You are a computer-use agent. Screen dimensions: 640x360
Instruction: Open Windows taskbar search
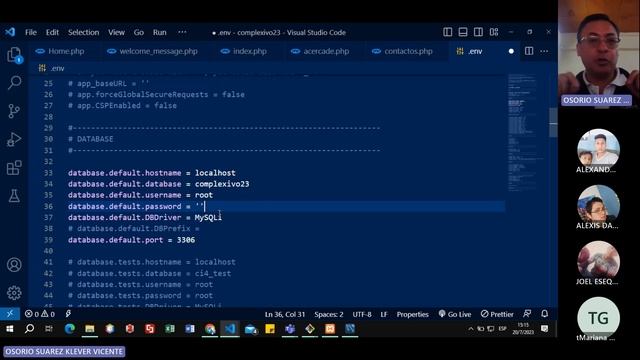click(29, 329)
